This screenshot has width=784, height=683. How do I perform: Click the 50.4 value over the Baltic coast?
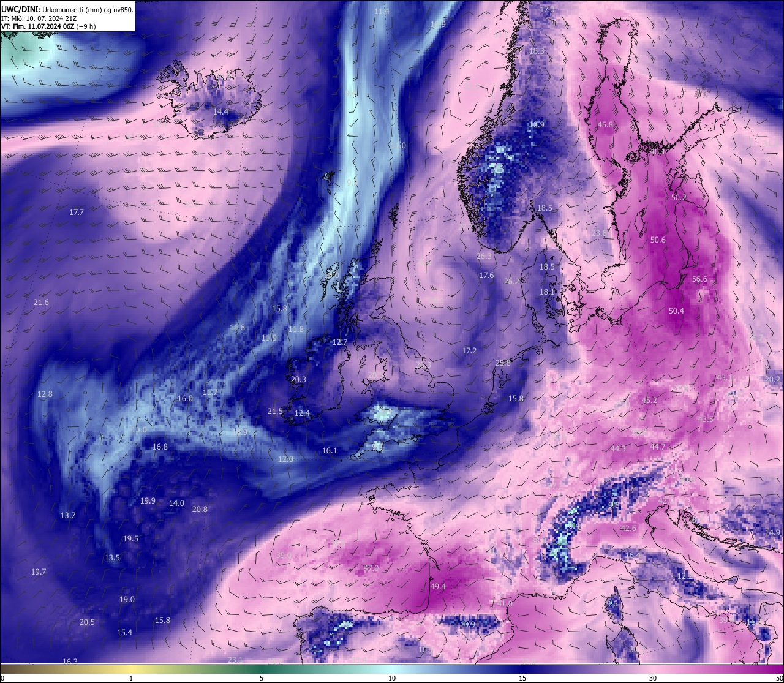tap(676, 311)
